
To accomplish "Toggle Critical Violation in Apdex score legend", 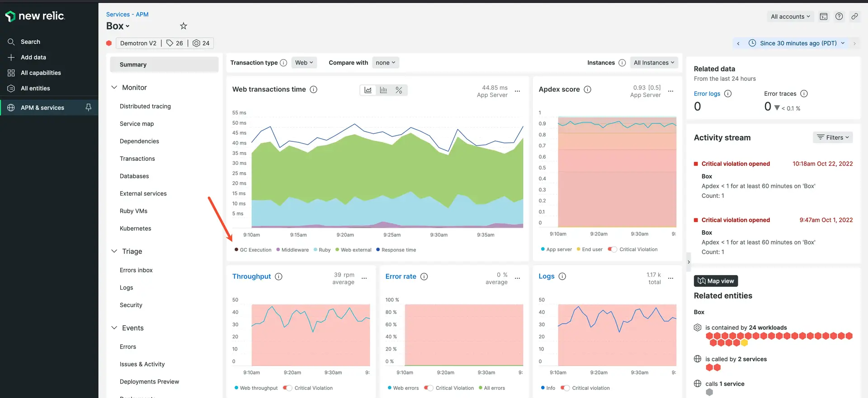I will pos(613,249).
